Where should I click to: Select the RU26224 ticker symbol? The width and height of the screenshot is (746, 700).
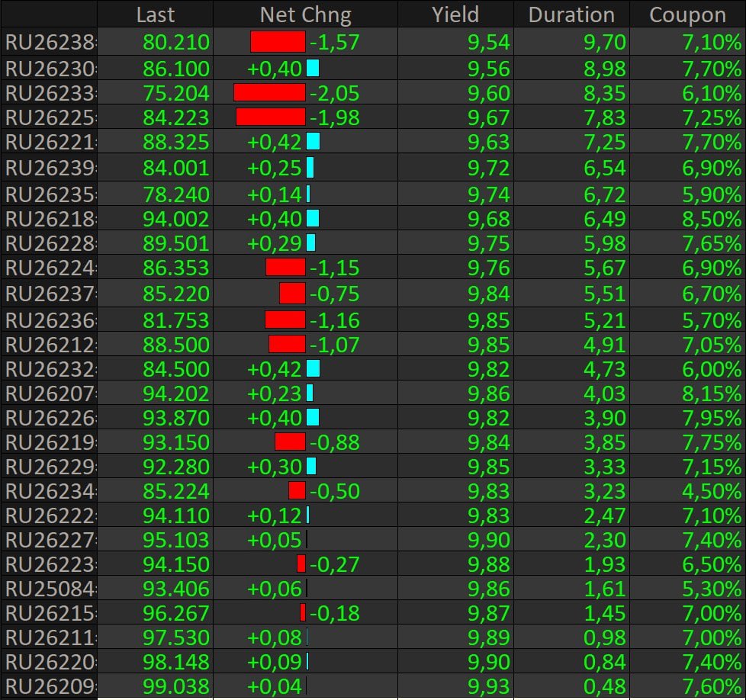click(x=50, y=268)
